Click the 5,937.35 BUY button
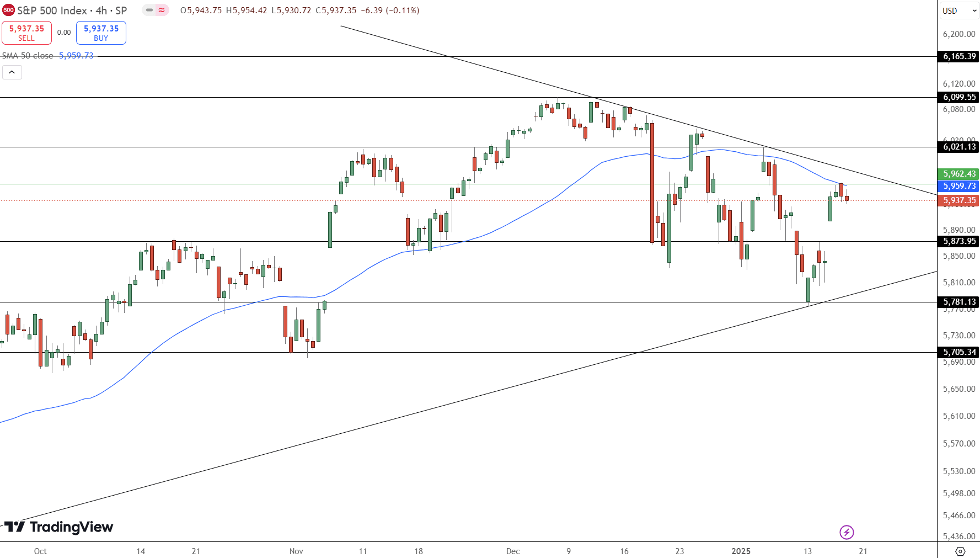Viewport: 980px width, 558px height. coord(101,33)
